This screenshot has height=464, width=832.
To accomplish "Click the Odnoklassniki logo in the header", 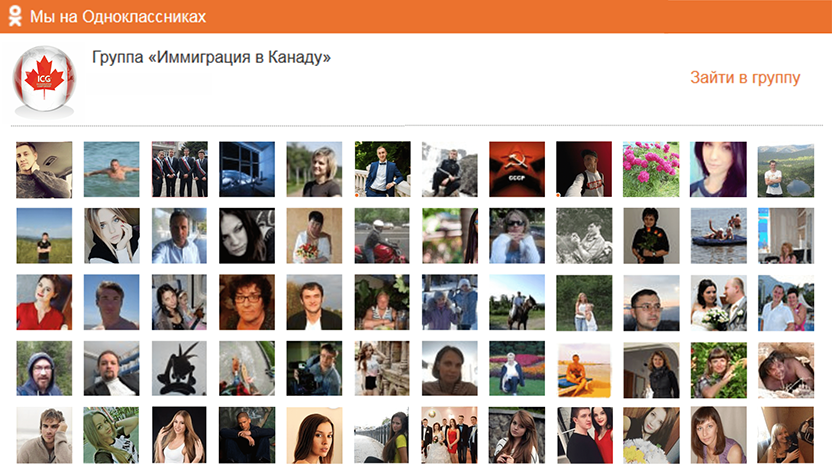I will pos(14,17).
